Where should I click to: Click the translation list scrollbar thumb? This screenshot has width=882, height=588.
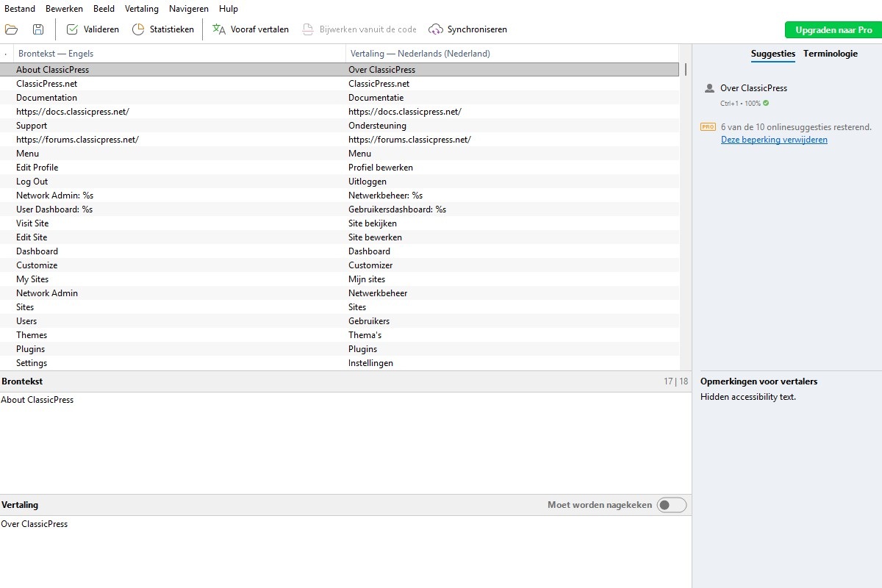(686, 70)
